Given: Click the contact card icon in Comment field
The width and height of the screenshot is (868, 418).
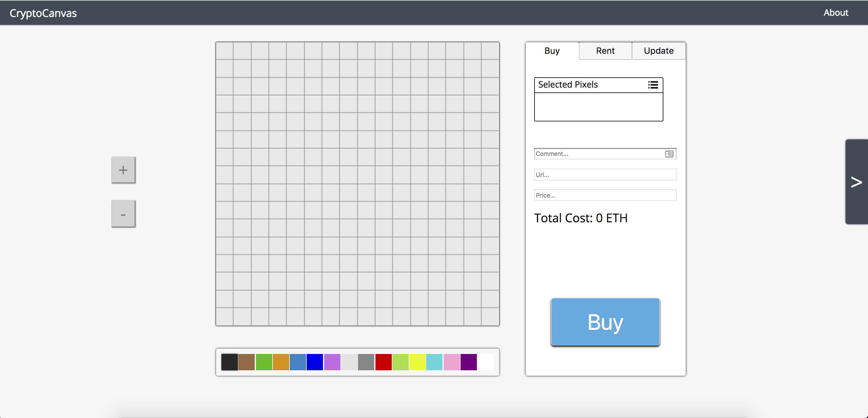Looking at the screenshot, I should pos(669,154).
